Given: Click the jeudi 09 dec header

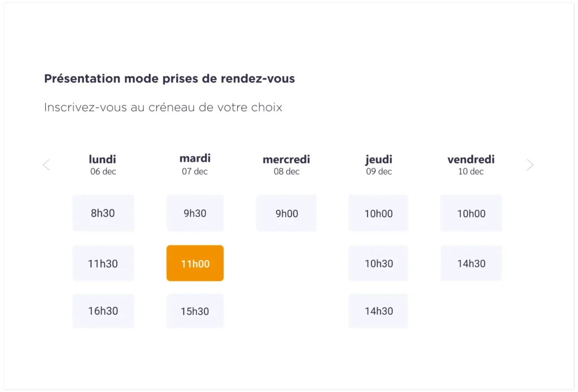Looking at the screenshot, I should (x=379, y=165).
